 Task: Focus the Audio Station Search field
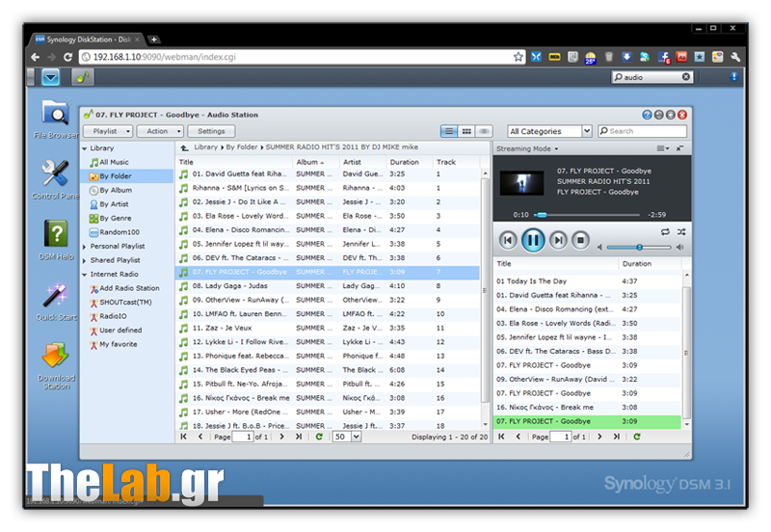click(642, 131)
